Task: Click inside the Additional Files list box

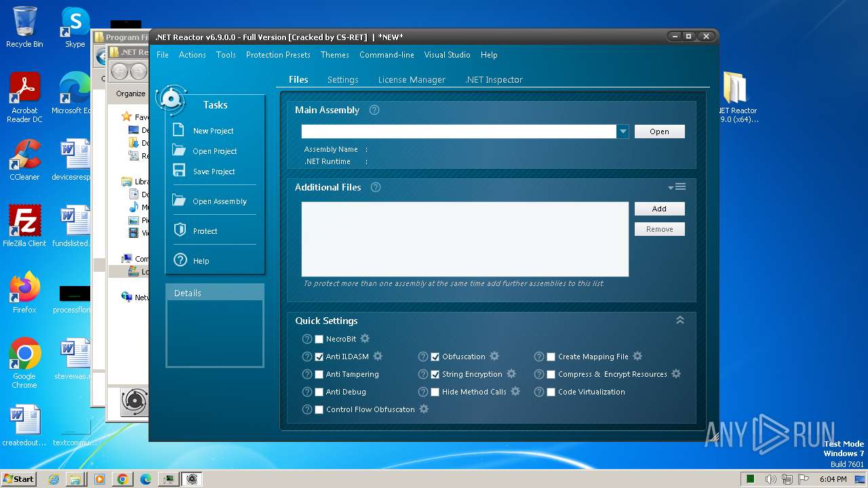Action: point(465,239)
